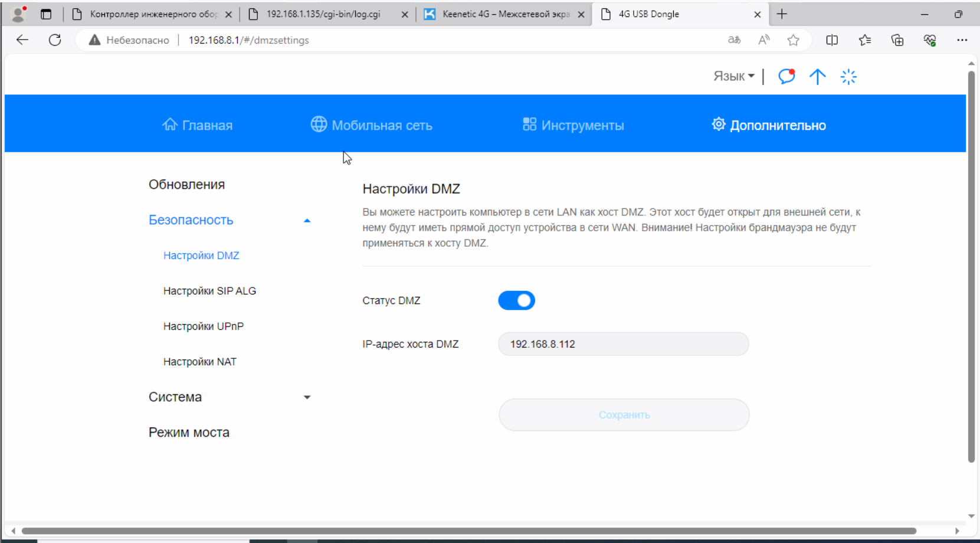The width and height of the screenshot is (980, 543).
Task: Click the horizontal scrollbar at bottom
Action: point(468,531)
